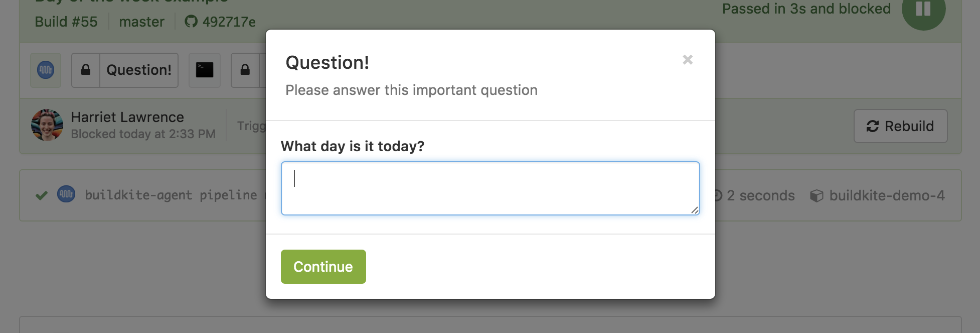980x333 pixels.
Task: Click the GitHub icon next to commit 492717e
Action: [190, 21]
